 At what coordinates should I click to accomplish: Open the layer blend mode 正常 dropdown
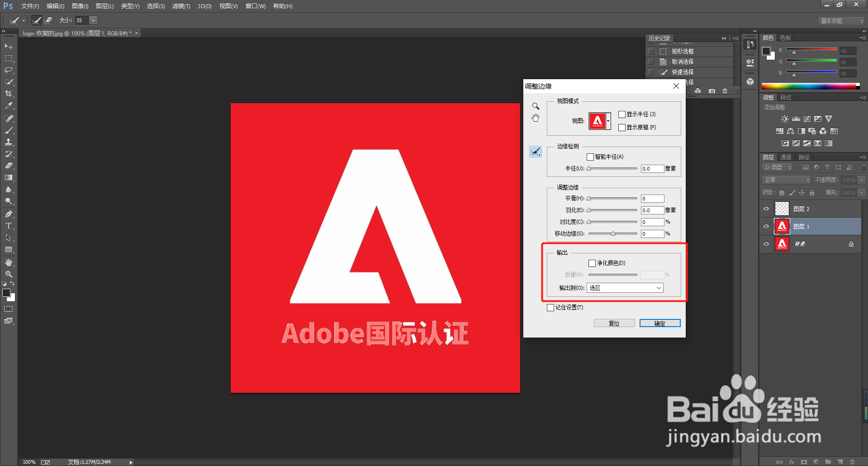[x=787, y=180]
